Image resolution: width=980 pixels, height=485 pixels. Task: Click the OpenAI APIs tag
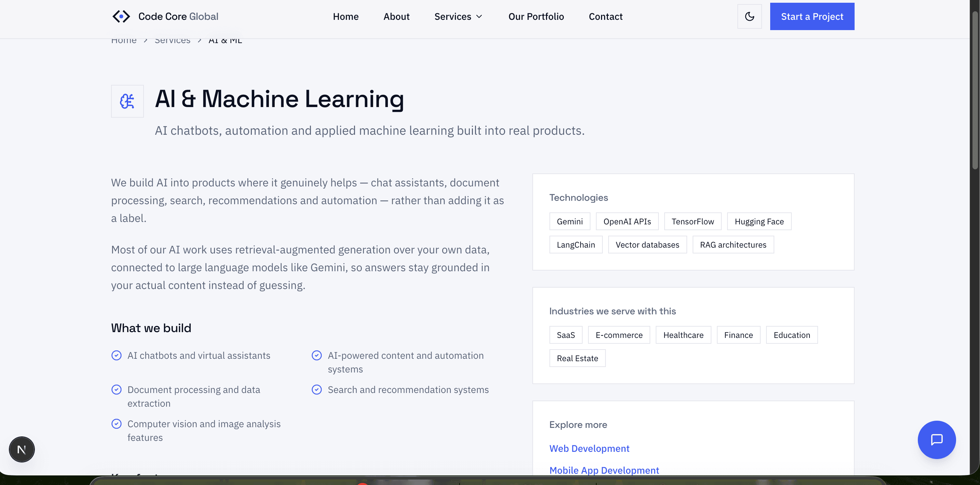(627, 222)
